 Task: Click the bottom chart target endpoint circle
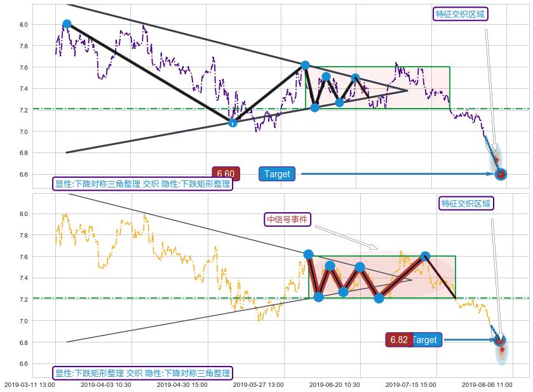(499, 340)
